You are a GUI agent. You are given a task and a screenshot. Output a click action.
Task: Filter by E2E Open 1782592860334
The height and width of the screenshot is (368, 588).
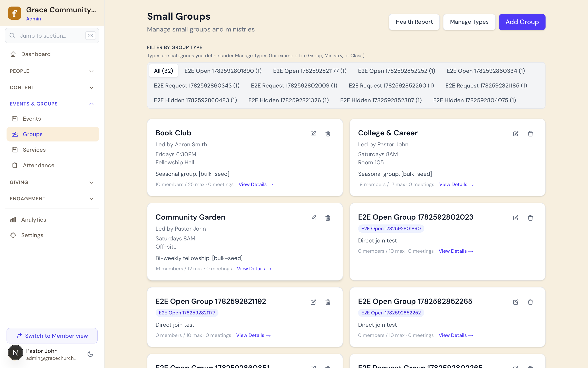click(x=486, y=71)
